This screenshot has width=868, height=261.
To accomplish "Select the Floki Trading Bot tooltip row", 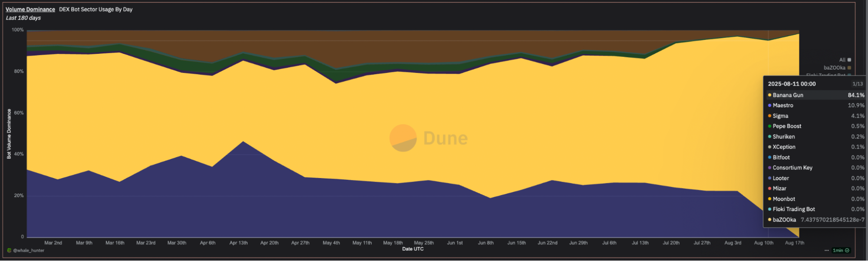I will [815, 209].
